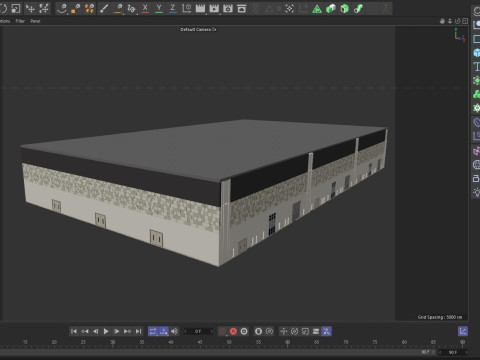The width and height of the screenshot is (480, 360).
Task: Go to end of timeline
Action: pyautogui.click(x=138, y=331)
